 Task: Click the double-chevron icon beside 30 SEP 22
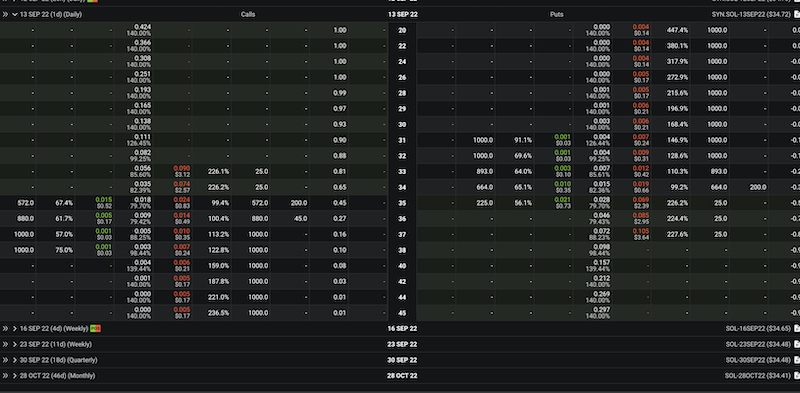pos(6,360)
